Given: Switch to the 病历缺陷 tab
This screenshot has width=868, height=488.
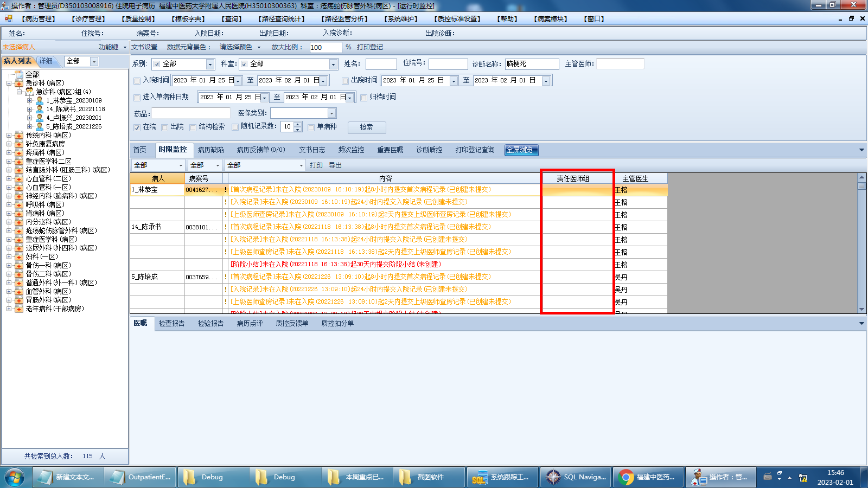Looking at the screenshot, I should (x=210, y=150).
